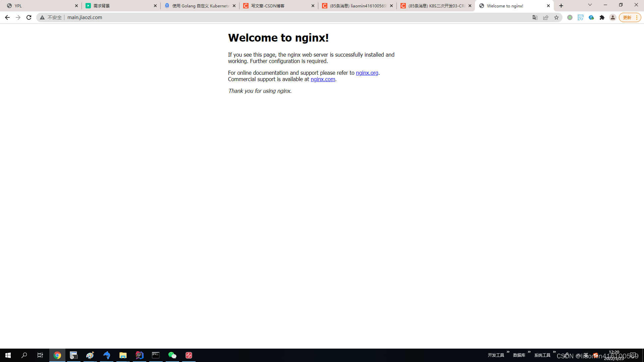
Task: Reload the current page
Action: (29, 17)
